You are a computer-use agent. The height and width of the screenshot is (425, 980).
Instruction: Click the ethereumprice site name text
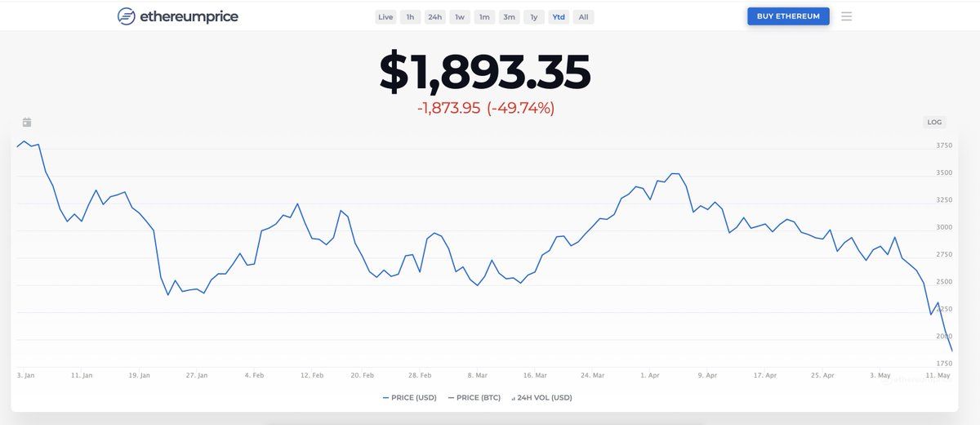pos(189,16)
